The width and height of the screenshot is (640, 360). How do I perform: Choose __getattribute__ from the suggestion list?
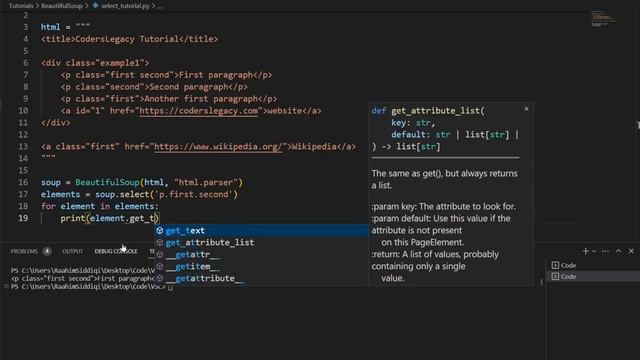click(x=261, y=278)
